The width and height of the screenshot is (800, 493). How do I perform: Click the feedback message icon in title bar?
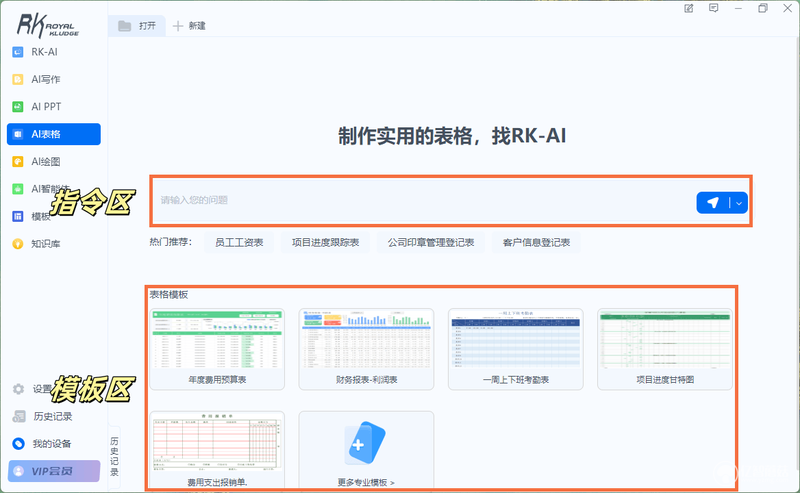714,8
